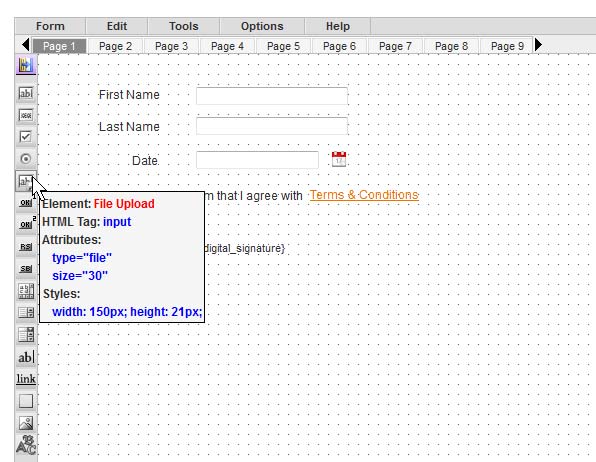Select the Last Name label

[x=129, y=127]
